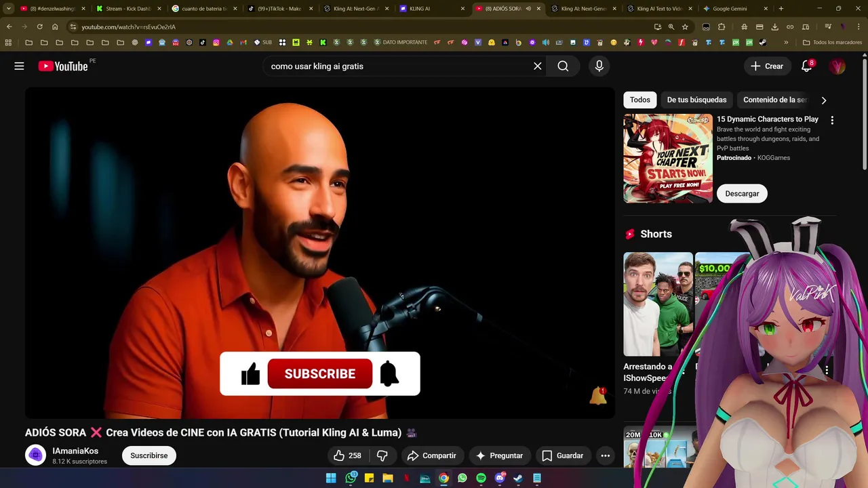Click the zoom magnifier in address bar

click(671, 26)
